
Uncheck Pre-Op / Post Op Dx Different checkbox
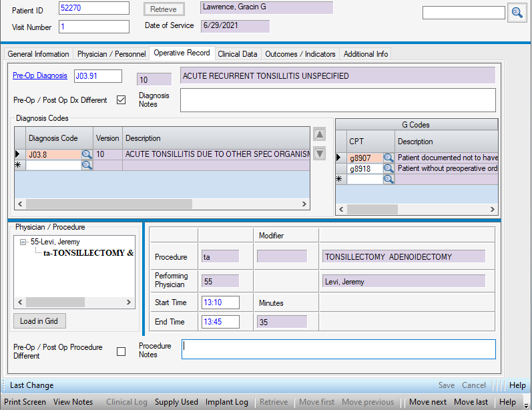pyautogui.click(x=121, y=100)
